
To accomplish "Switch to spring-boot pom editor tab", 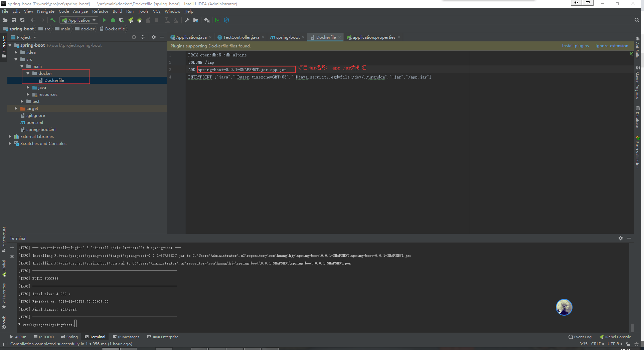I will (287, 37).
